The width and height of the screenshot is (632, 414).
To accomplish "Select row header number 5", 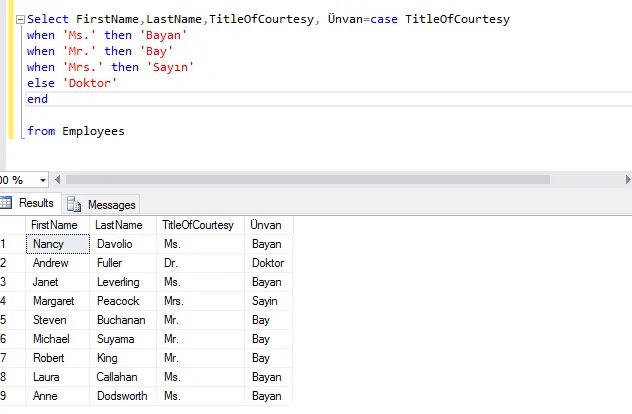I will pyautogui.click(x=12, y=320).
